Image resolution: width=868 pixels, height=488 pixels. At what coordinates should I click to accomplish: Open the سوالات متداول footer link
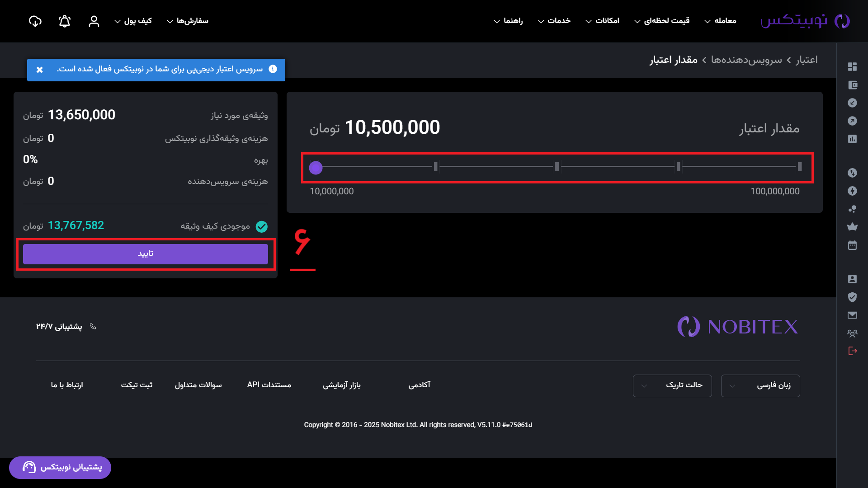pyautogui.click(x=198, y=385)
